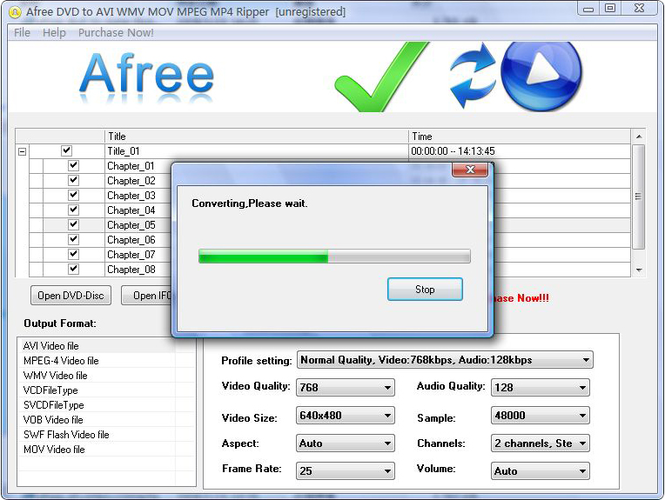This screenshot has height=500, width=665.
Task: Click the Open IFO button
Action: [x=147, y=295]
